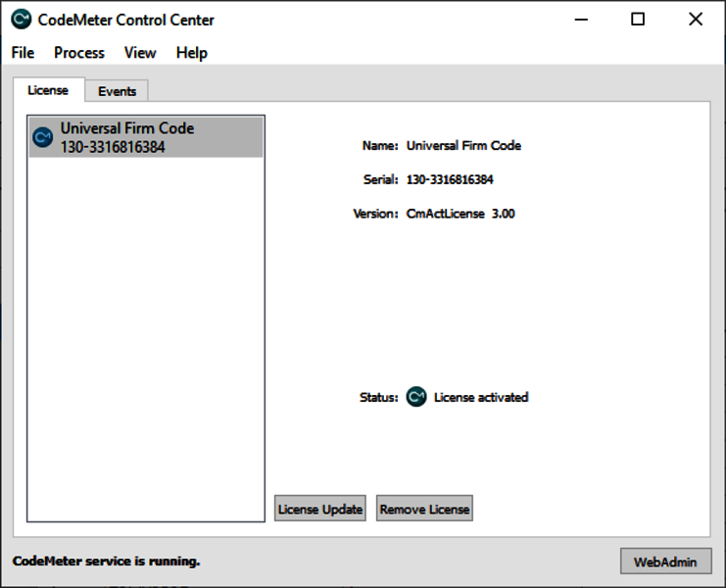Click the CmActLicense 3.00 version text
The image size is (726, 588).
[460, 214]
